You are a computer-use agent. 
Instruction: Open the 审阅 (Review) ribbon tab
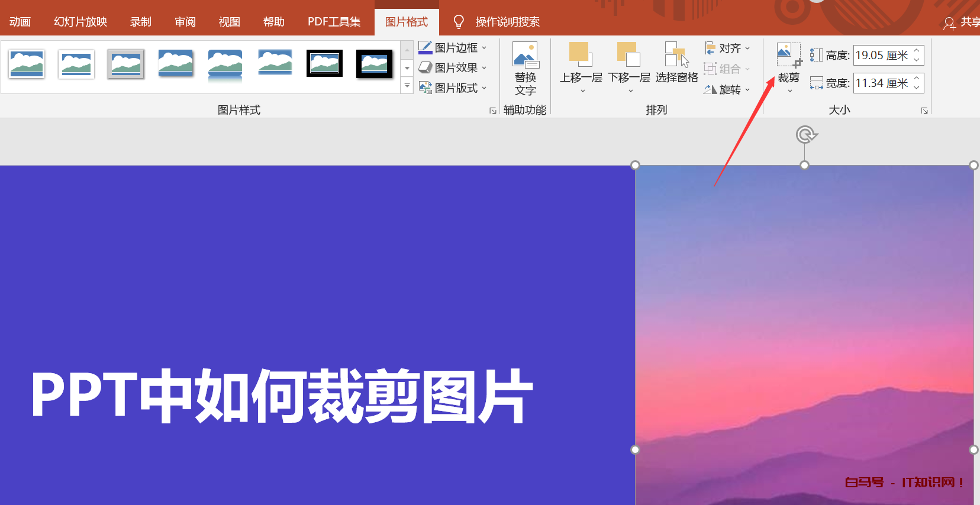coord(185,22)
